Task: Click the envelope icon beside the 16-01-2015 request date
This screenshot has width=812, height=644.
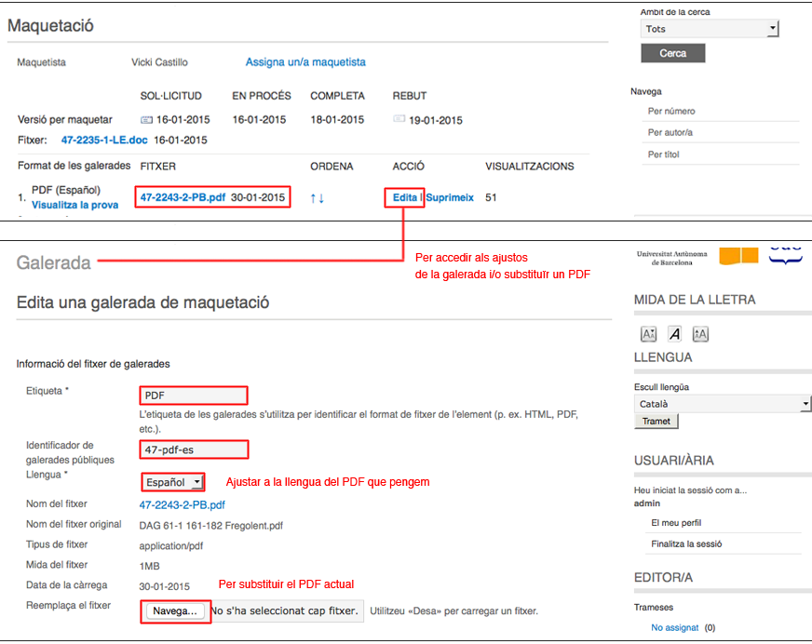Action: (146, 120)
